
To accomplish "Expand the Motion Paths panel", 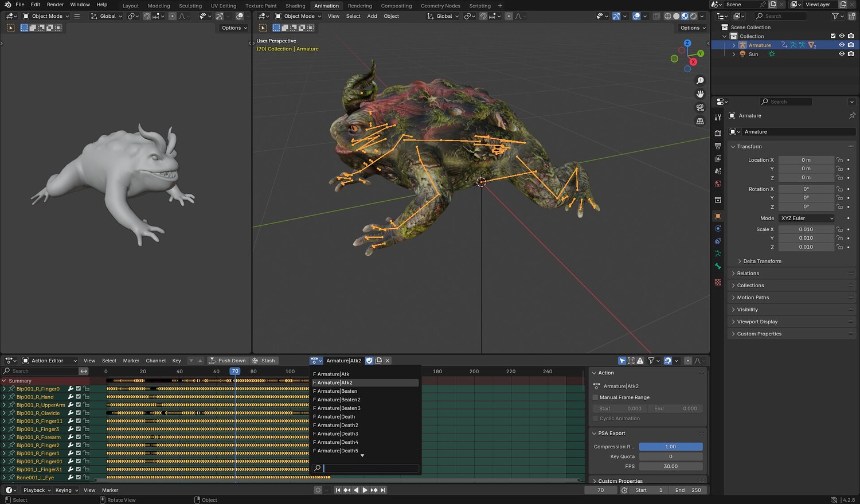I will click(x=753, y=298).
